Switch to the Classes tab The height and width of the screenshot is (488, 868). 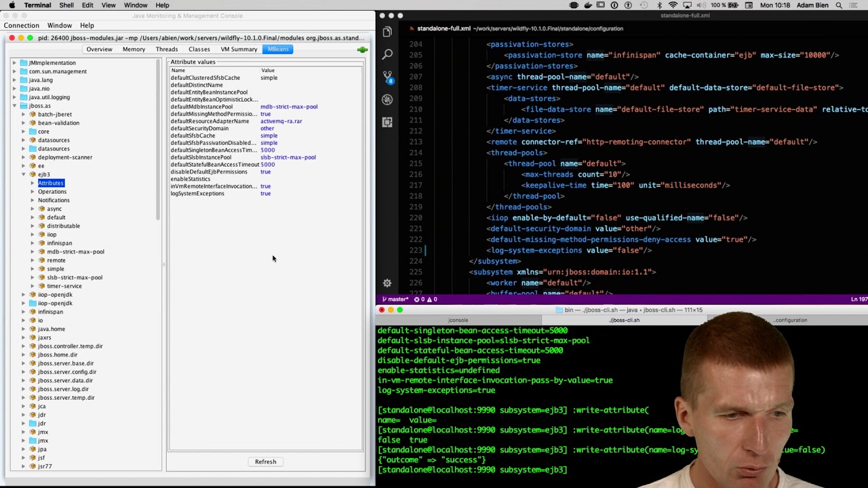tap(199, 49)
